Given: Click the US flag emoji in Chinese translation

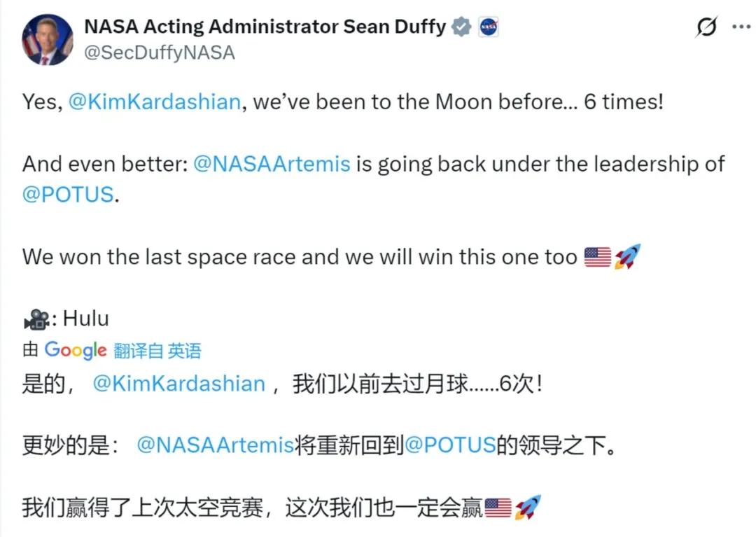Looking at the screenshot, I should (498, 508).
